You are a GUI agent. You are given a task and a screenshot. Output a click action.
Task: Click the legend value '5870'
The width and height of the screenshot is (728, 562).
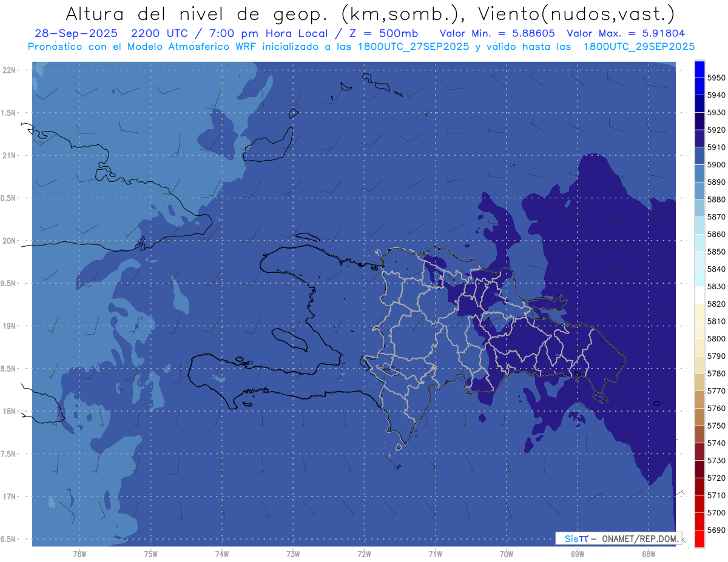point(716,217)
